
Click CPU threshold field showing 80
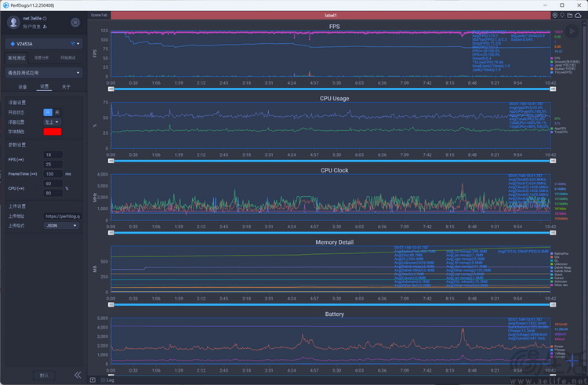53,193
